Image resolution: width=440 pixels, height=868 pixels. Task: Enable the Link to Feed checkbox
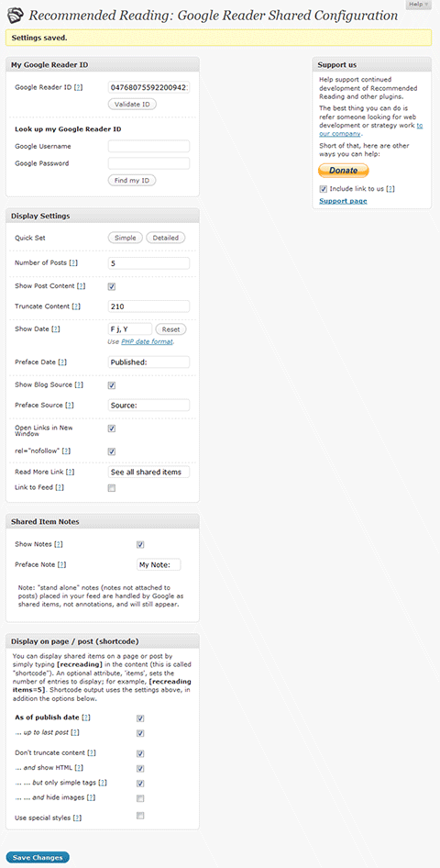[x=112, y=488]
